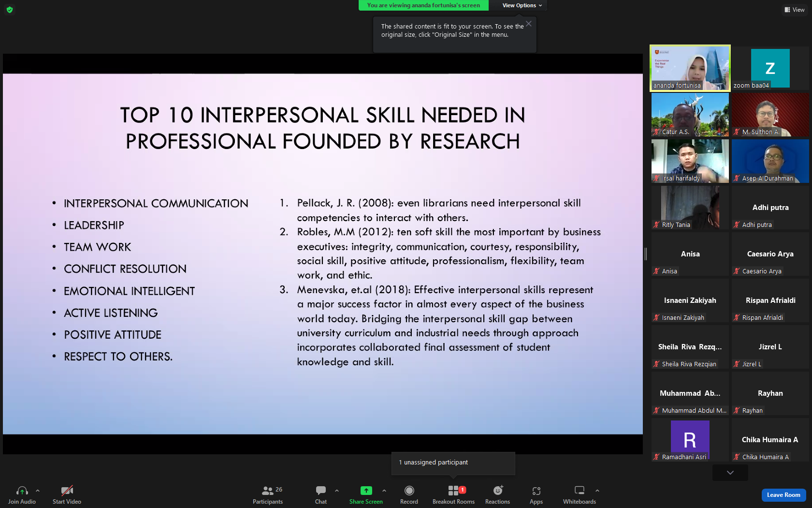812x508 pixels.
Task: Select Caesario Arya participant tile
Action: click(770, 254)
